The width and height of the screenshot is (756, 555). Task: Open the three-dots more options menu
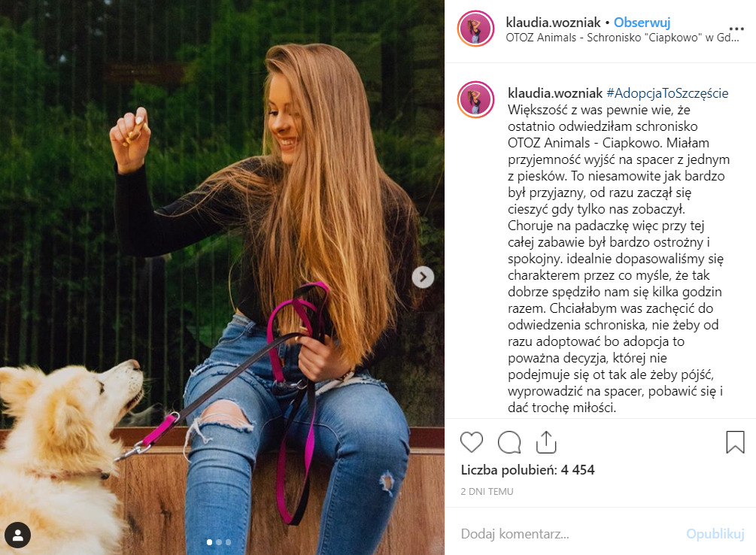tap(736, 29)
